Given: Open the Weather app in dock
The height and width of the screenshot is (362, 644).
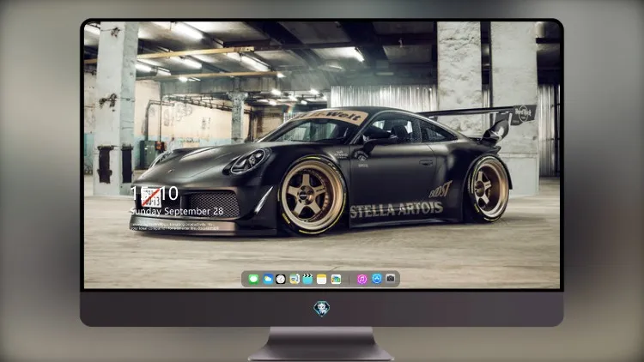Looking at the screenshot, I should pyautogui.click(x=268, y=279).
